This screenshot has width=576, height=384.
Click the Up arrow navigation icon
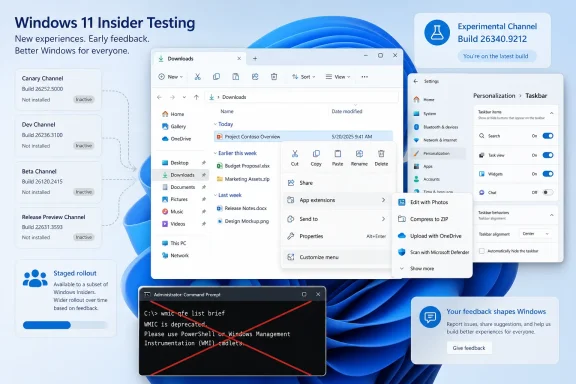tap(197, 97)
